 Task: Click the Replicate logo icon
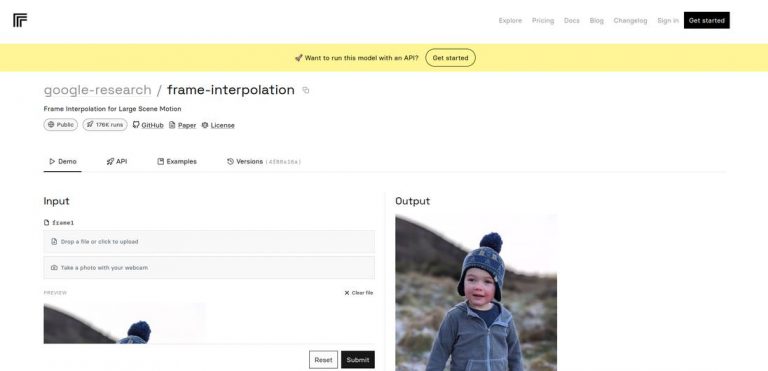(20, 20)
